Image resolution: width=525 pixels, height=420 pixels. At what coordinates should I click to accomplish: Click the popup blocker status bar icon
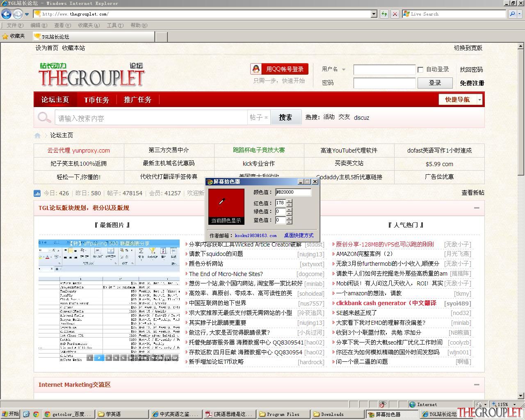coord(383,404)
